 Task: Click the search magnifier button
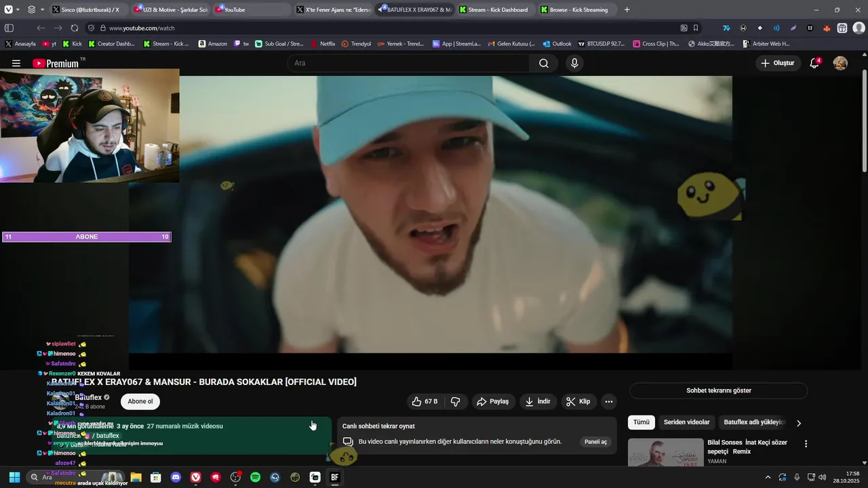544,63
